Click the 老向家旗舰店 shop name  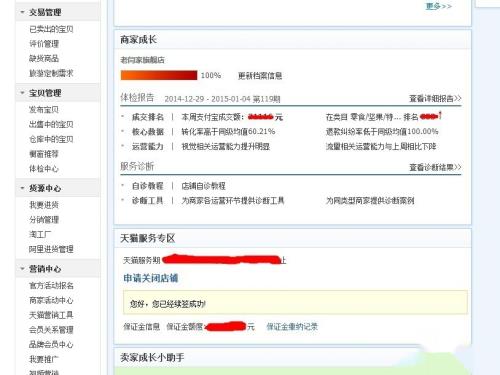[142, 60]
